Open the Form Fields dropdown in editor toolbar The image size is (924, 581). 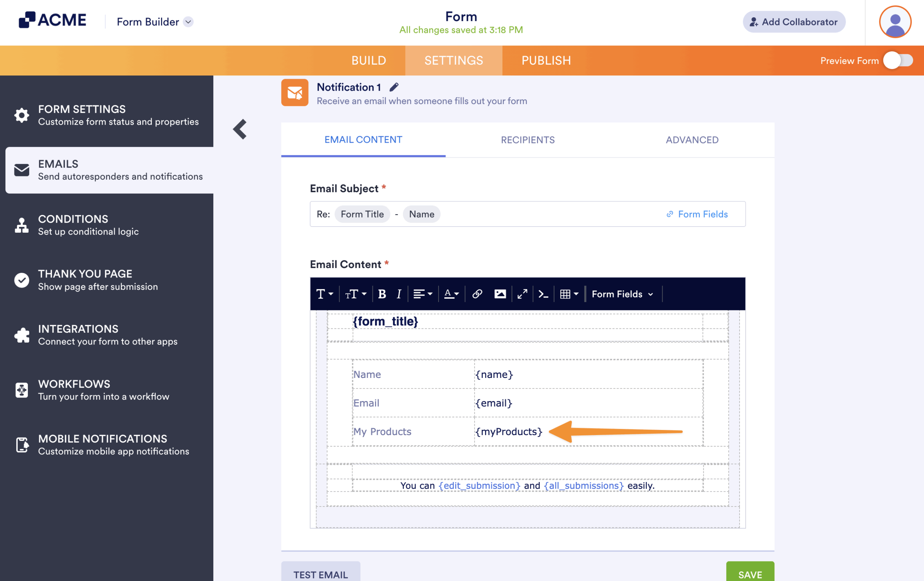point(622,294)
